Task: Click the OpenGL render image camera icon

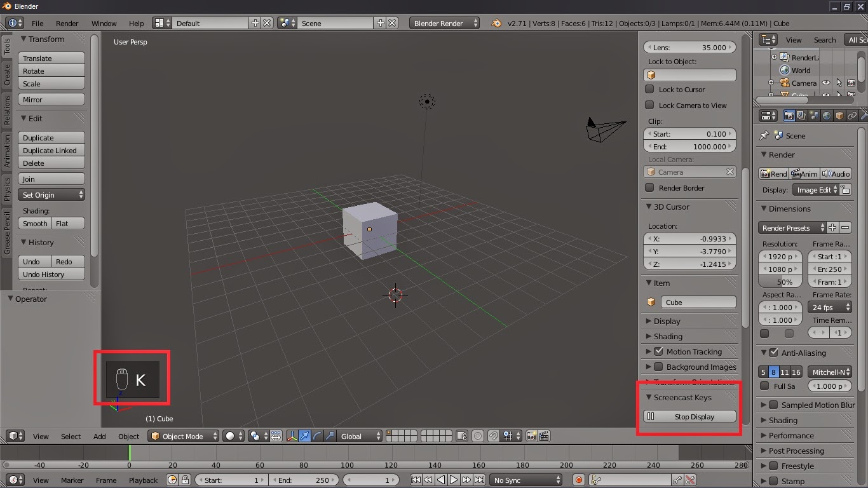Action: coord(531,436)
